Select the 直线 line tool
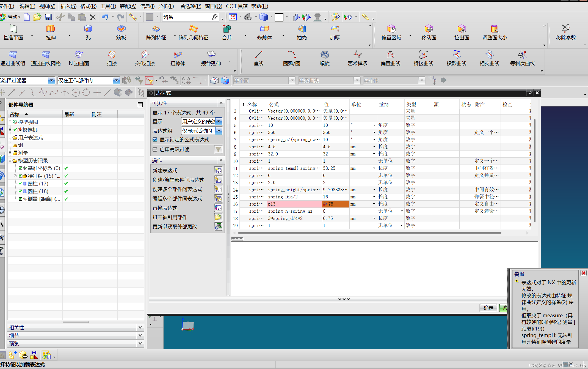588x369 pixels. pos(258,58)
